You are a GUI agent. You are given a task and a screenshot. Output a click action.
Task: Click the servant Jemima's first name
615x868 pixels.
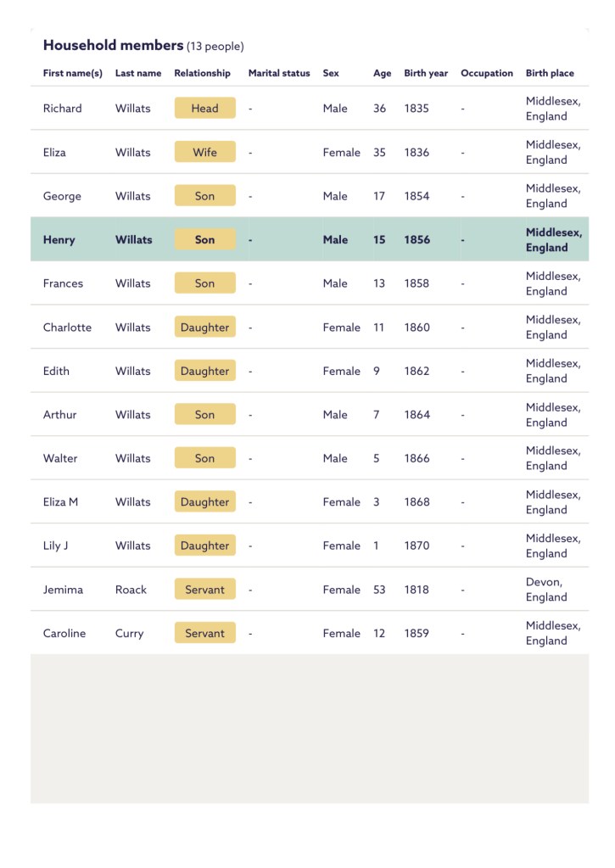coord(63,590)
